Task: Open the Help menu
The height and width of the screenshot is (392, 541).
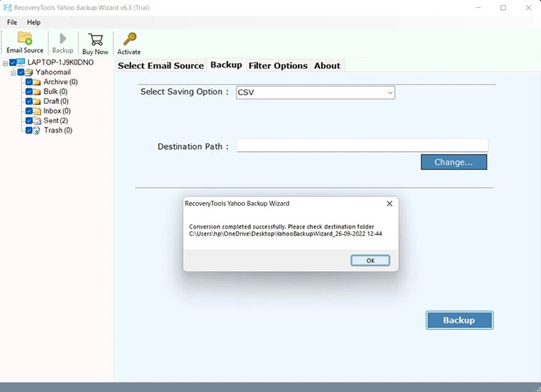Action: [x=34, y=22]
